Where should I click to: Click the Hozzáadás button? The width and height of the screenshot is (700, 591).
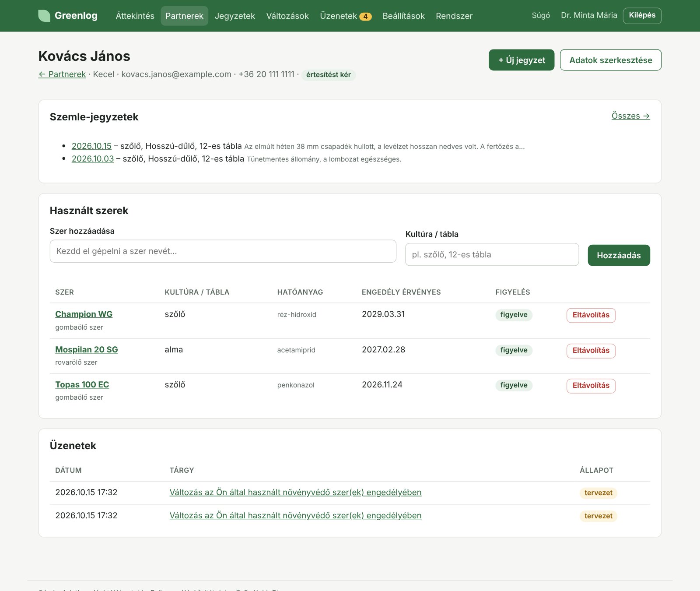point(619,255)
